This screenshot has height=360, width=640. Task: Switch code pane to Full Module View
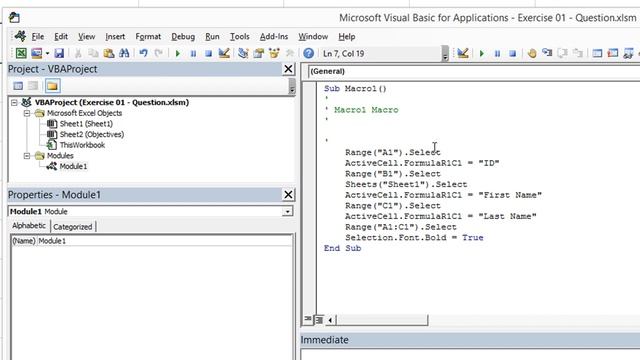tap(319, 320)
